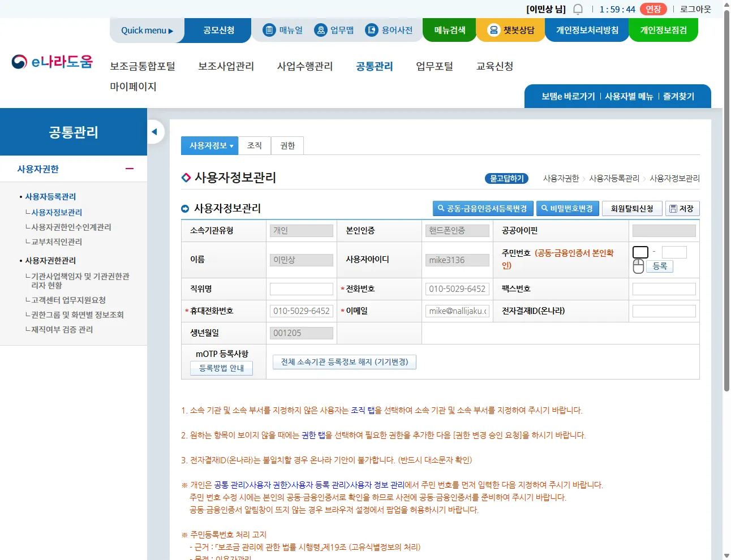Click the notification bell icon
Viewport: 731px width, 560px height.
coord(578,9)
